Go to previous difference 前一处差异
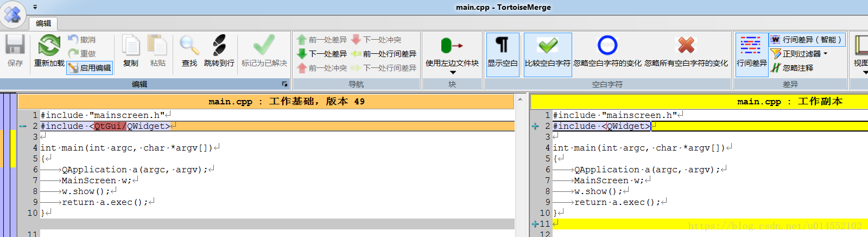 point(322,39)
